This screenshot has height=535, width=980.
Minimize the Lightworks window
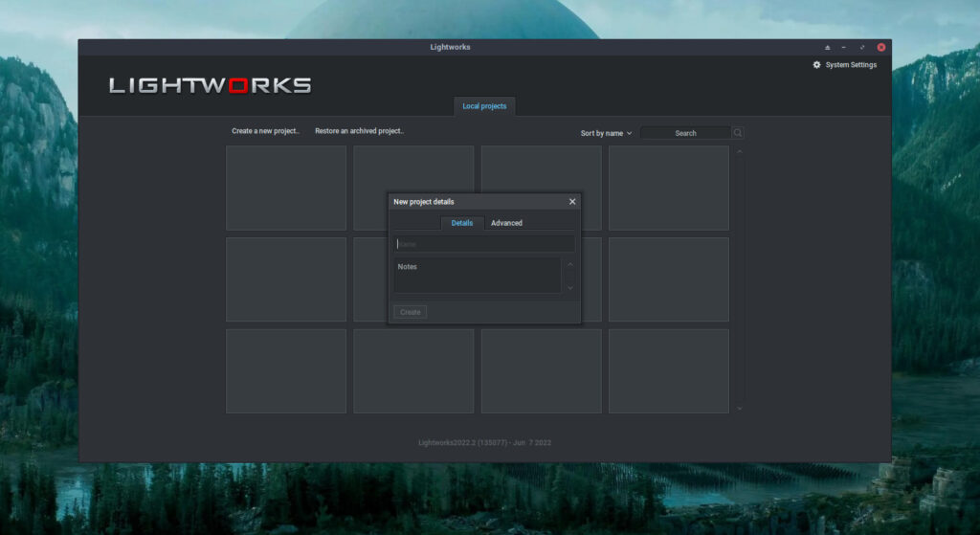844,48
